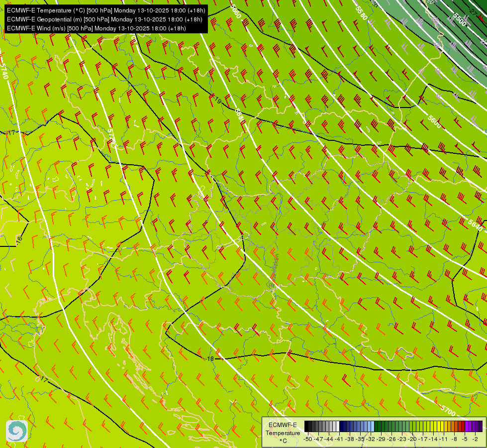Click the -11 legend tick label
Viewport: 487px width, 448px height.
pyautogui.click(x=444, y=439)
